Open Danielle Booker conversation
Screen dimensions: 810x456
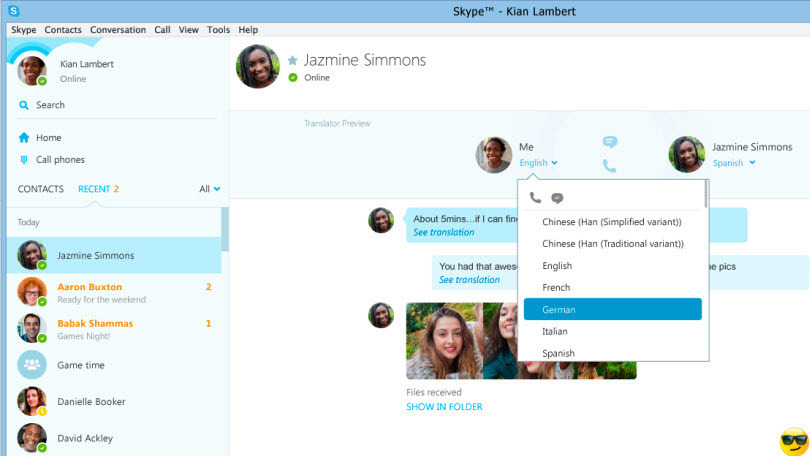coord(114,401)
